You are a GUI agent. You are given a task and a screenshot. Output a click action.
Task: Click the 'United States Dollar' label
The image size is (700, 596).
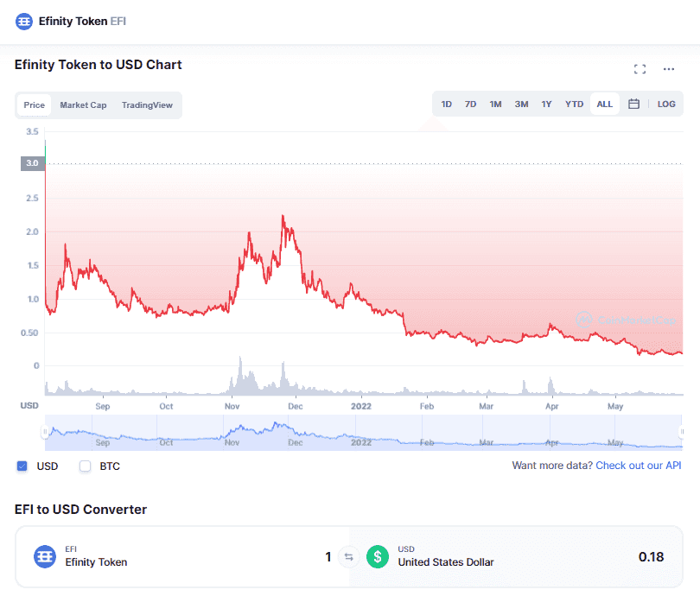coord(446,562)
